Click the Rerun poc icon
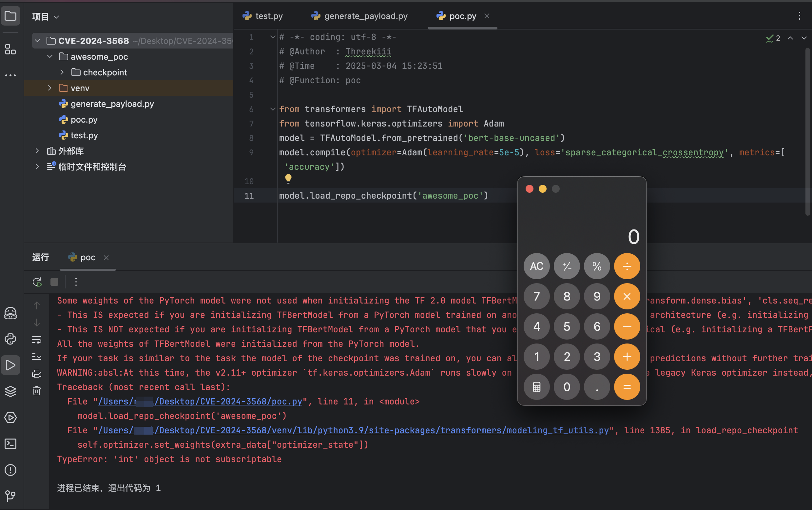812x510 pixels. coord(37,282)
